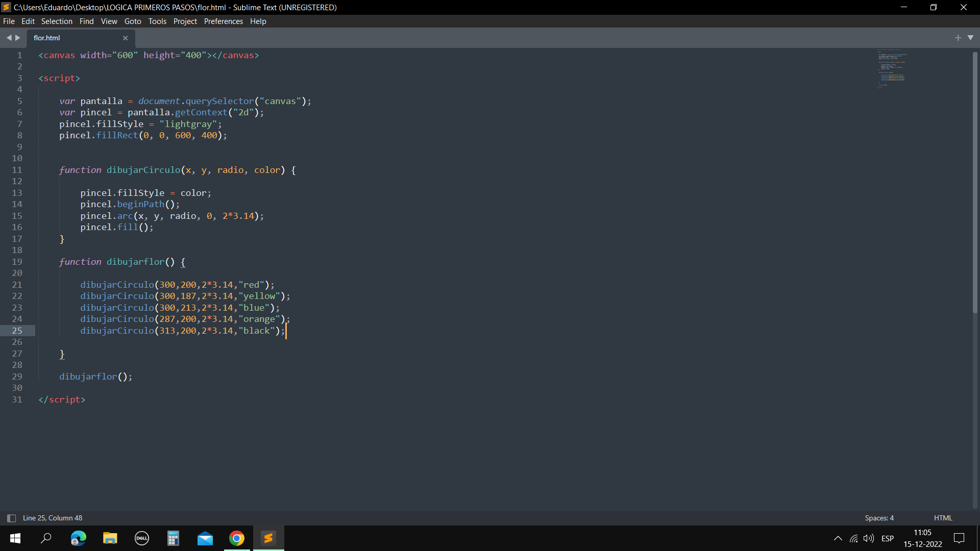
Task: Open the Project menu
Action: (x=185, y=21)
